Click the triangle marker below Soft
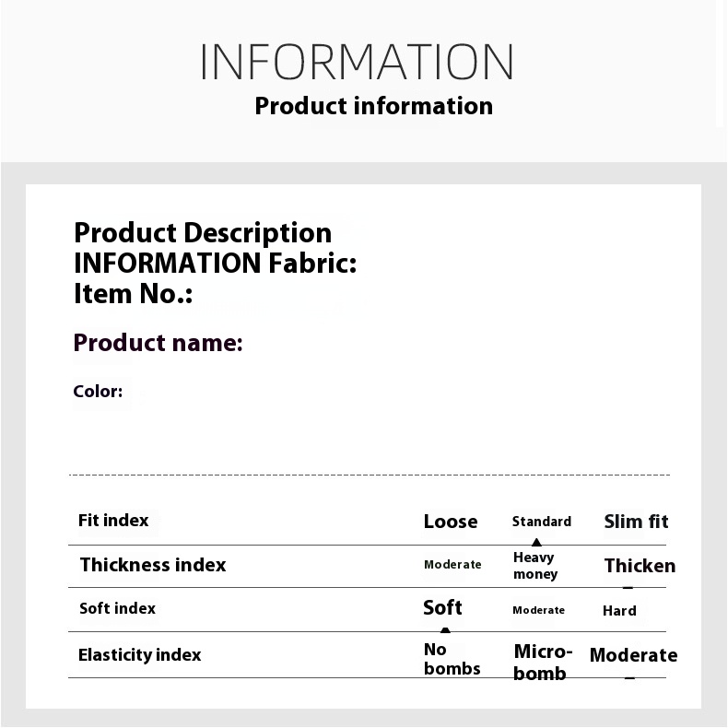Viewport: 728px width, 728px height. coord(445,630)
